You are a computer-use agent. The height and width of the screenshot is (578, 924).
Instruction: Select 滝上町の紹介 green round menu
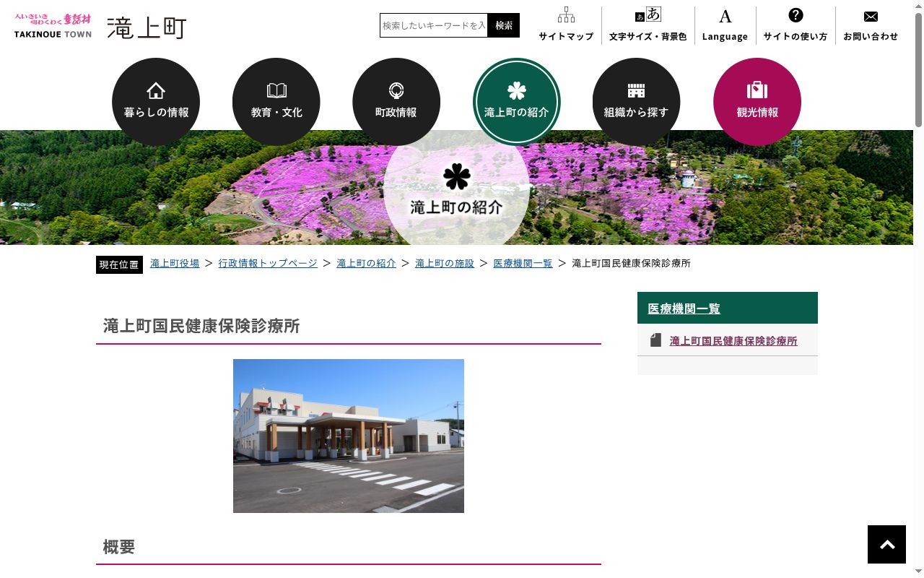(517, 102)
